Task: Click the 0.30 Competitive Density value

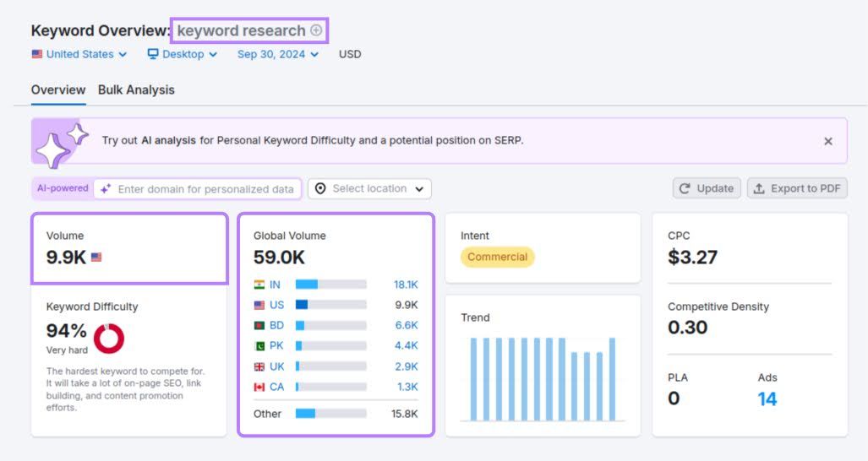Action: pos(687,328)
